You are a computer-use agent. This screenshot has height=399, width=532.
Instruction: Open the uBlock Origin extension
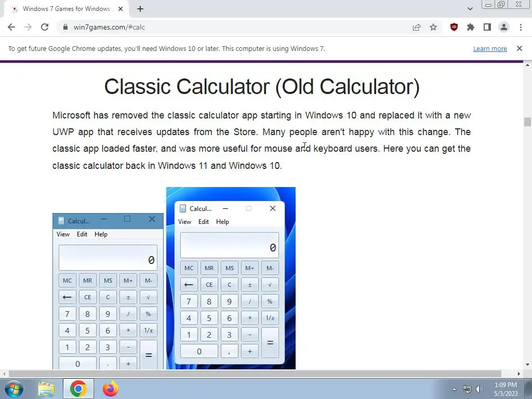(454, 27)
